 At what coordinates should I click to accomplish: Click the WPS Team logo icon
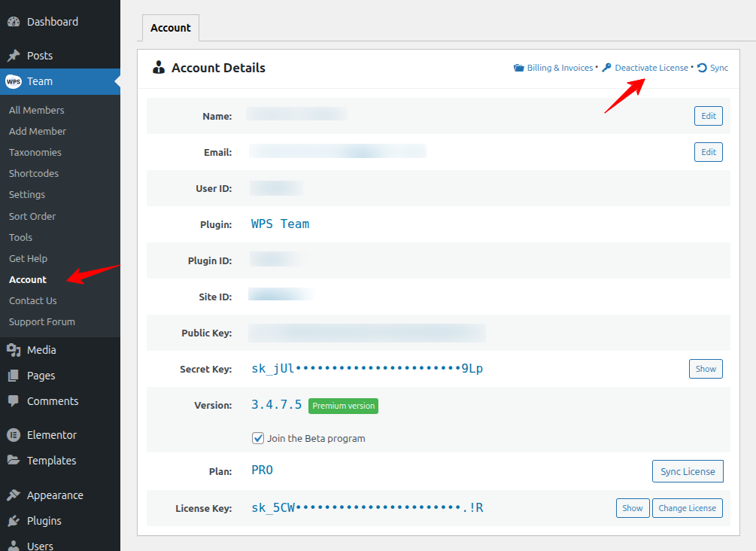click(x=14, y=81)
